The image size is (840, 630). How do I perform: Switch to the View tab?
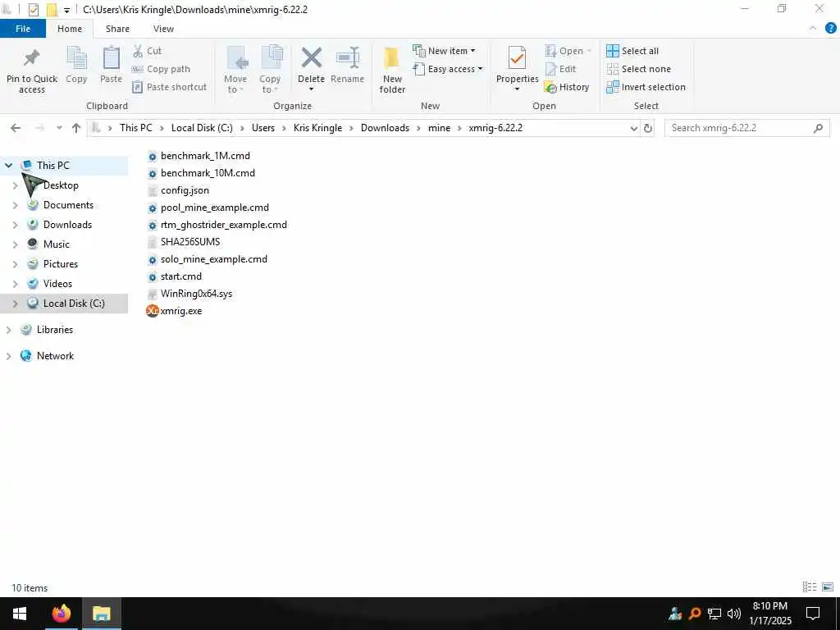(x=163, y=29)
